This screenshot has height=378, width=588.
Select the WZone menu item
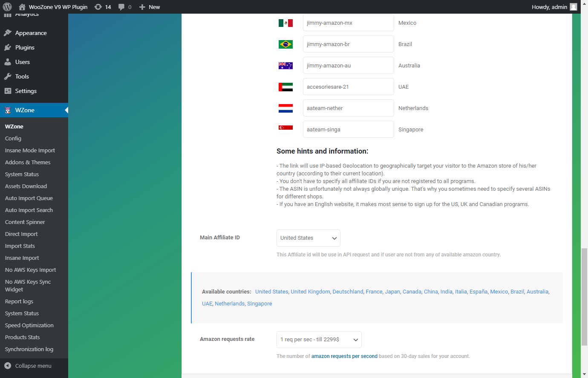(x=34, y=110)
